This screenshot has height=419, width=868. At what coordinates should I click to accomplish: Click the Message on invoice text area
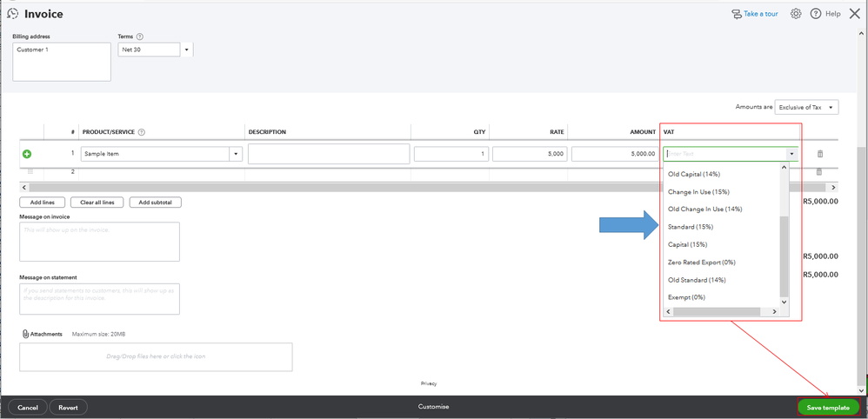tap(100, 242)
